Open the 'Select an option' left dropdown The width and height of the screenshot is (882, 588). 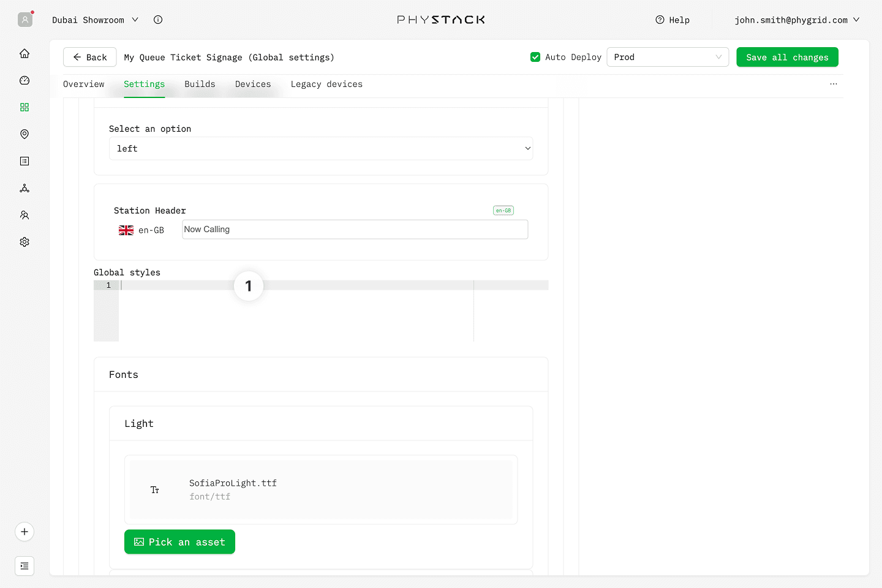click(320, 148)
